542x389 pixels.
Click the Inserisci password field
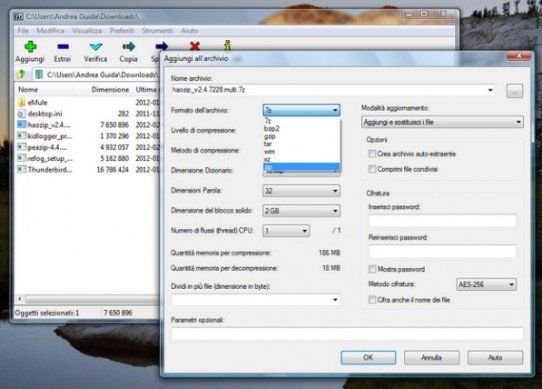pos(442,220)
